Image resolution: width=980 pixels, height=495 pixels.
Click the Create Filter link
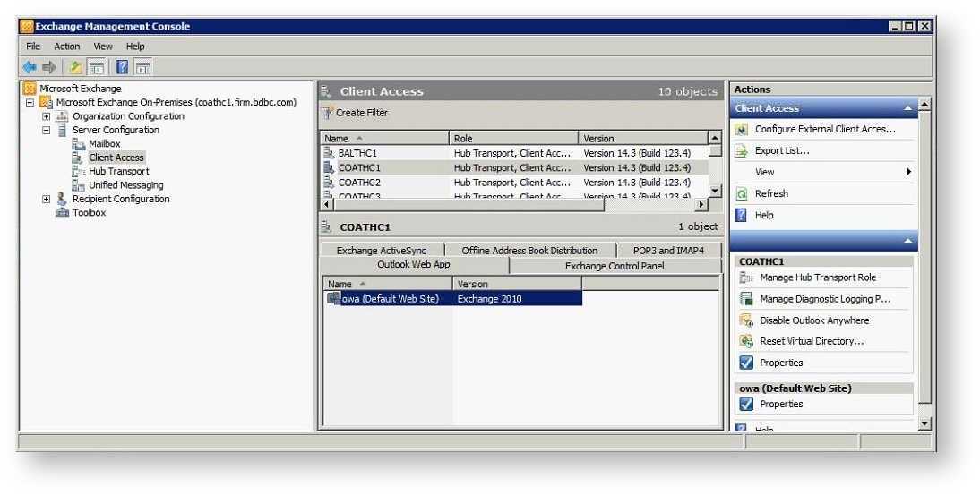pos(362,113)
